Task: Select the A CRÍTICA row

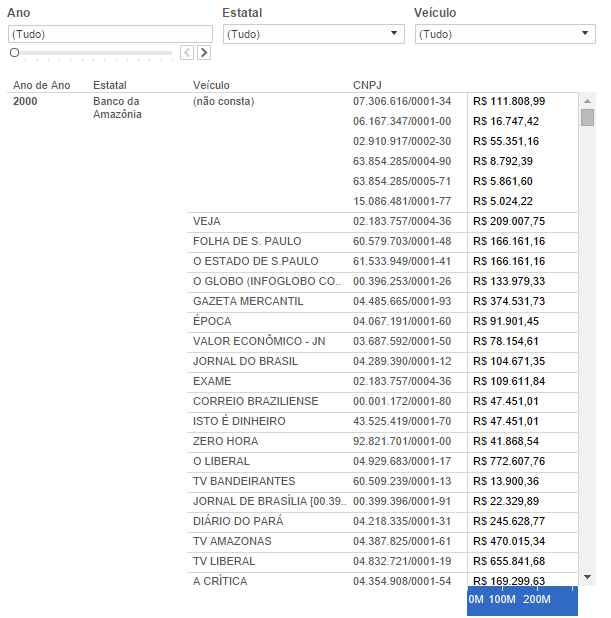Action: pyautogui.click(x=220, y=581)
